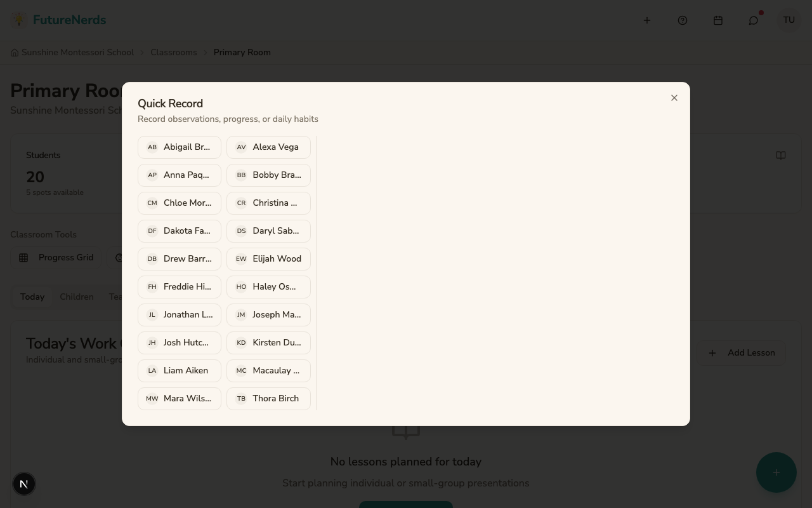Open the help question mark icon

click(x=683, y=20)
